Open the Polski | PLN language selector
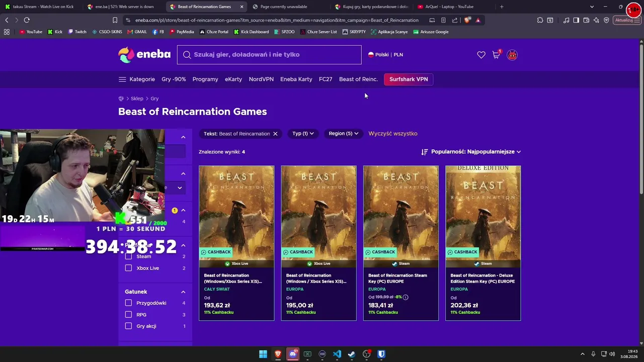 (x=385, y=55)
